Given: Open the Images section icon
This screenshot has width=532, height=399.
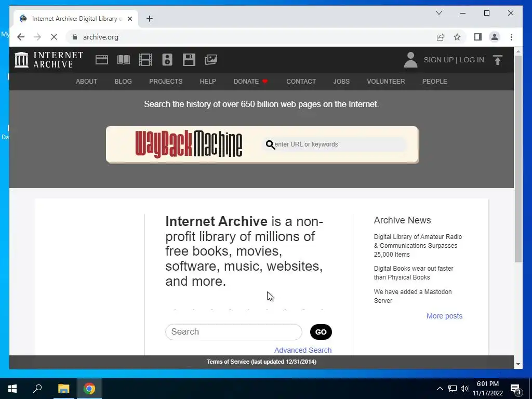Looking at the screenshot, I should point(211,60).
